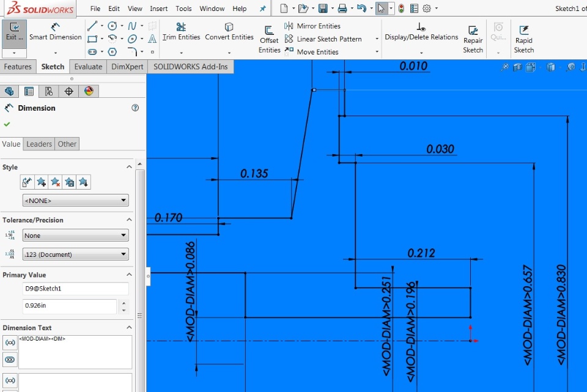The height and width of the screenshot is (392, 587).
Task: Open the FeatureManager design tree tab
Action: coord(9,91)
